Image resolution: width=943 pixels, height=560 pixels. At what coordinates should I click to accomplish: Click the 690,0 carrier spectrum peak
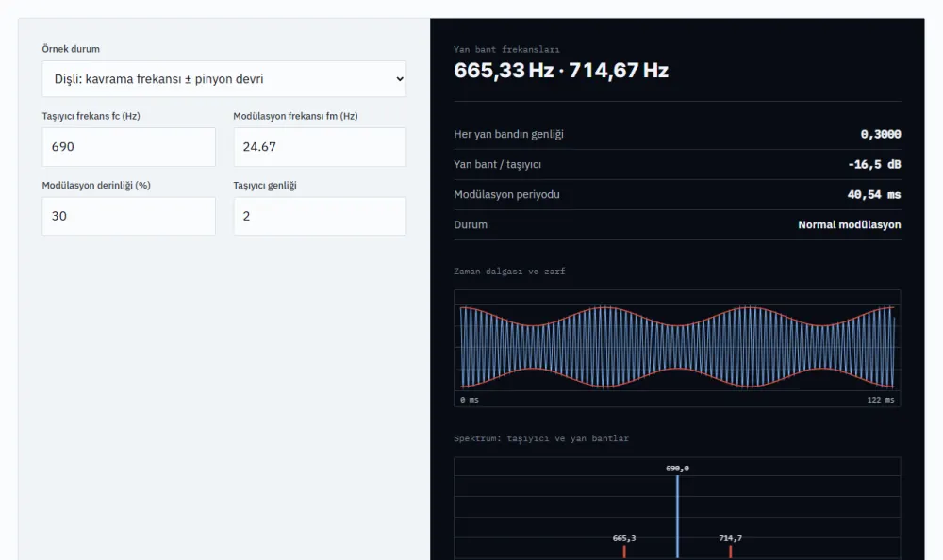[x=677, y=516]
